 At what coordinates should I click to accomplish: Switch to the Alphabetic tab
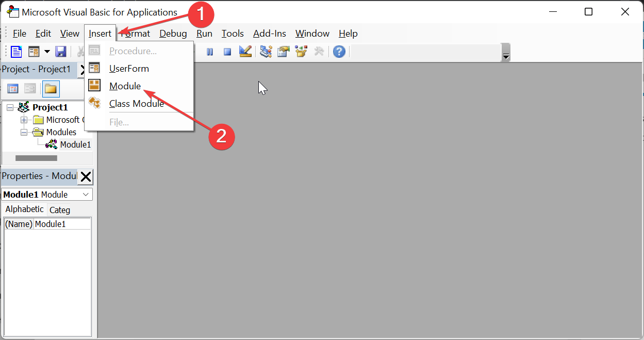[24, 209]
